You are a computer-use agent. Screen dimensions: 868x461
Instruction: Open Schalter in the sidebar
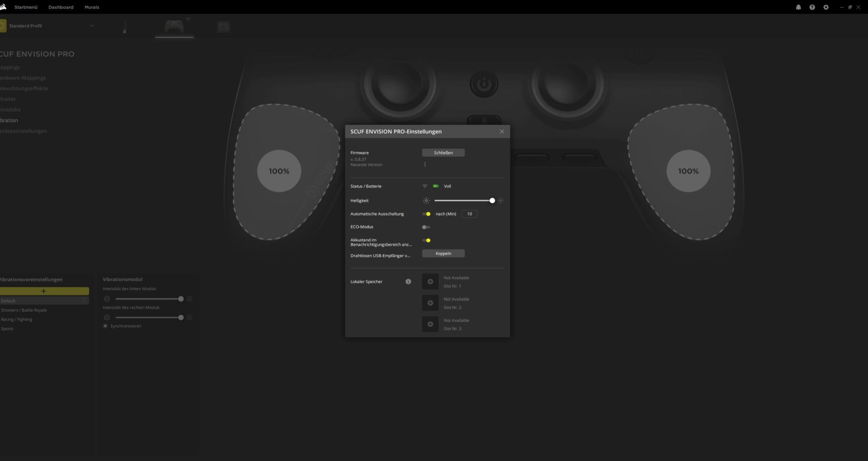pos(8,99)
